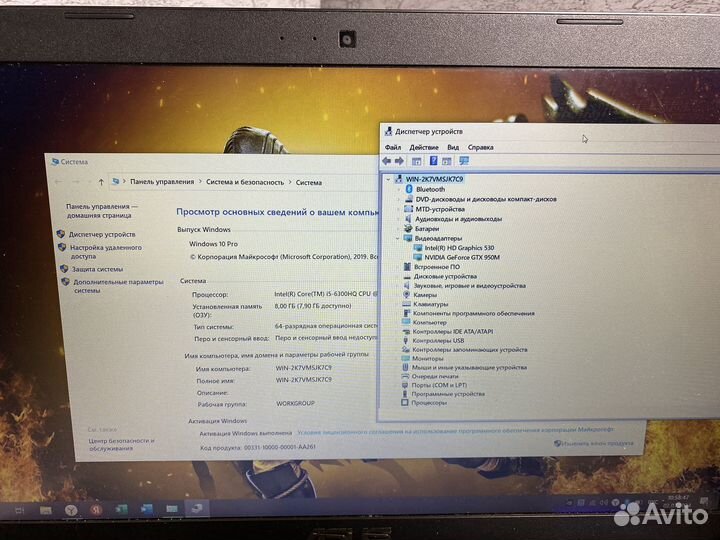Open Настройка удаленного доступа link

[x=106, y=252]
